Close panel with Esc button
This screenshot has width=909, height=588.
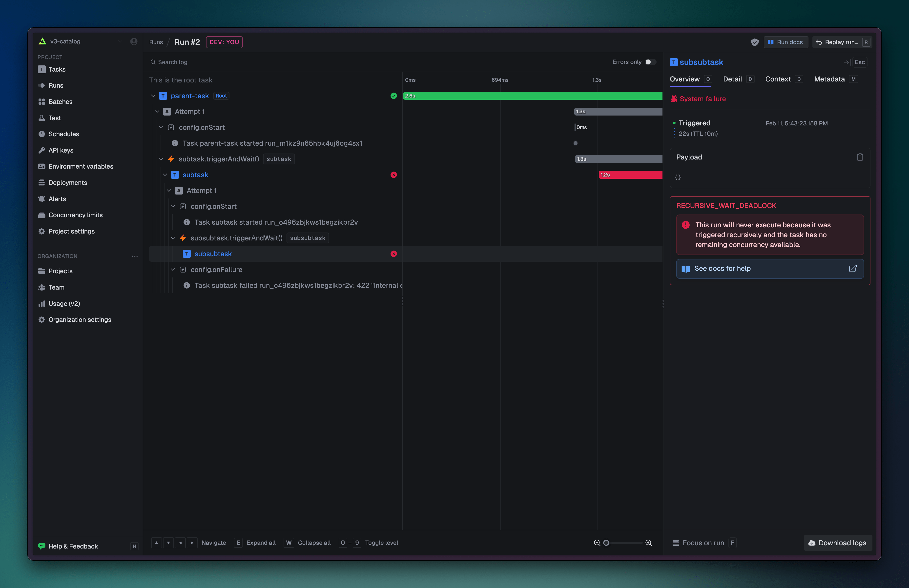860,62
